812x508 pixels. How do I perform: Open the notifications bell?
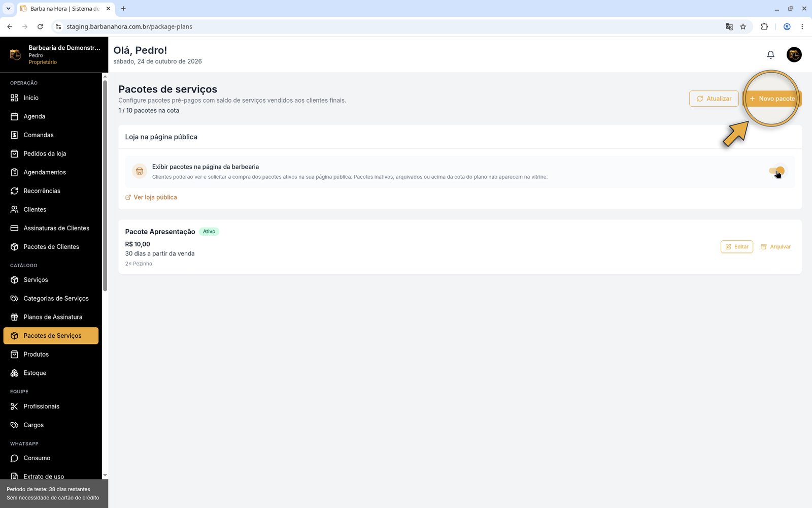click(x=770, y=55)
